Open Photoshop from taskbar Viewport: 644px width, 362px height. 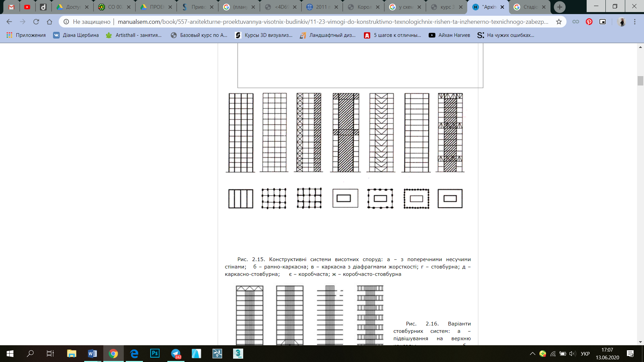tap(155, 354)
